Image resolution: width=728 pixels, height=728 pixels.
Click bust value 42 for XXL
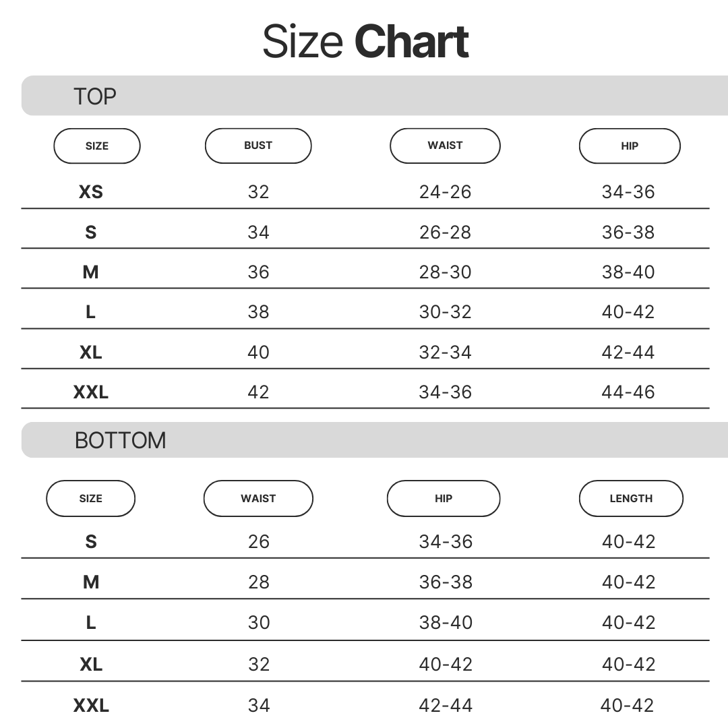click(258, 392)
